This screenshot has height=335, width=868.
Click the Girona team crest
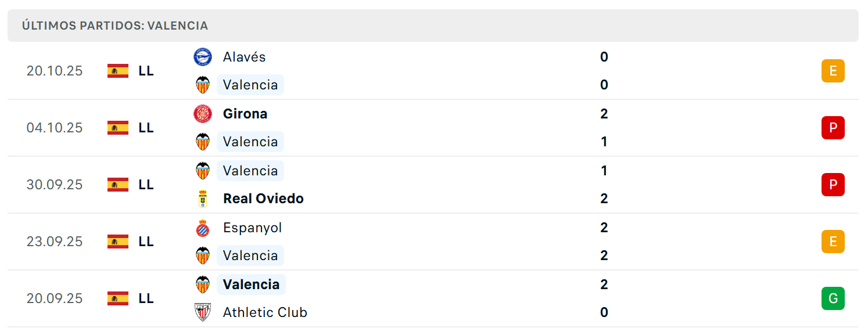click(x=203, y=114)
